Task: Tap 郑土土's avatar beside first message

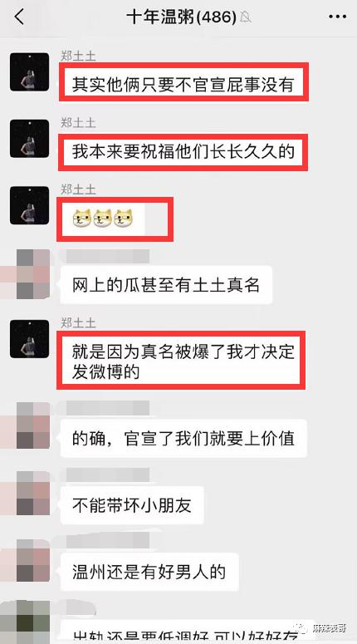Action: pyautogui.click(x=30, y=71)
